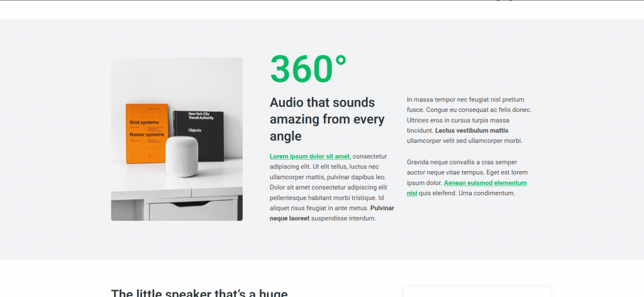The image size is (644, 297).
Task: Click the paragraph starting 'In massa tempor'
Action: click(469, 120)
